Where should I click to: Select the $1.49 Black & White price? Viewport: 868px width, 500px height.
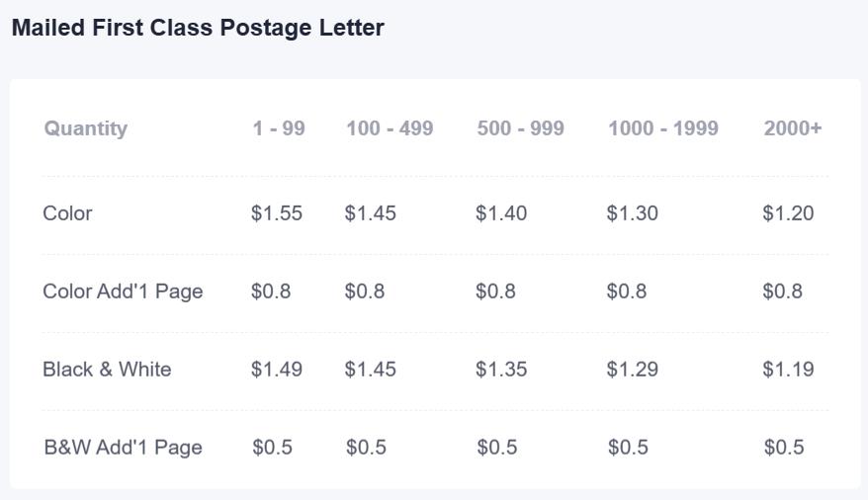[277, 370]
